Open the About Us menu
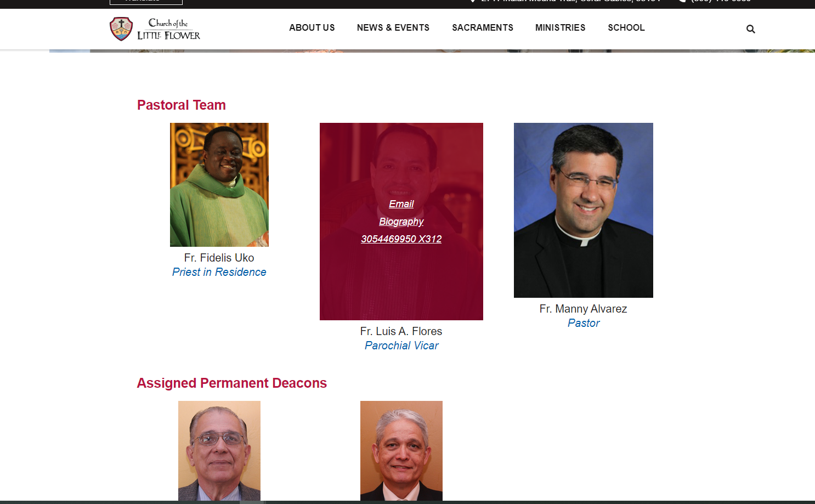This screenshot has width=815, height=504. [x=312, y=27]
